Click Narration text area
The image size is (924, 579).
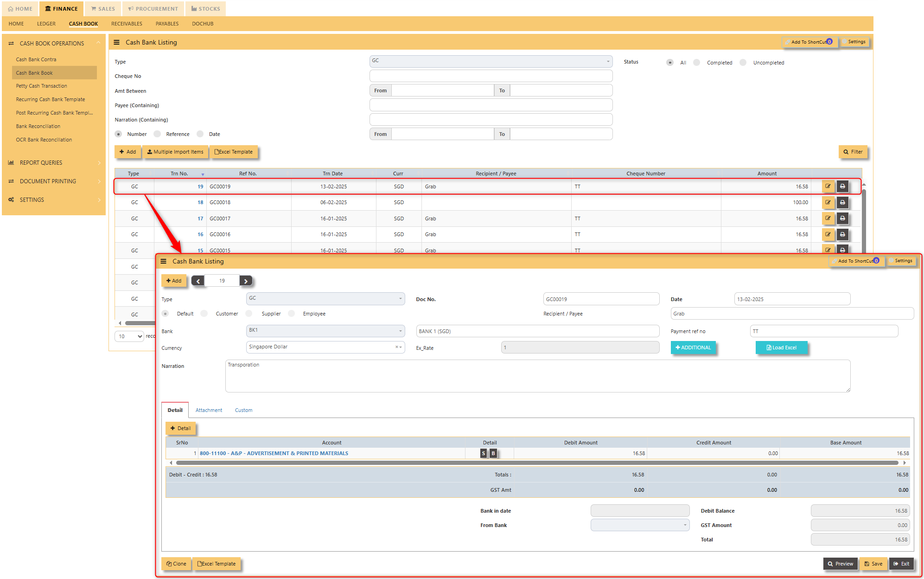(538, 376)
